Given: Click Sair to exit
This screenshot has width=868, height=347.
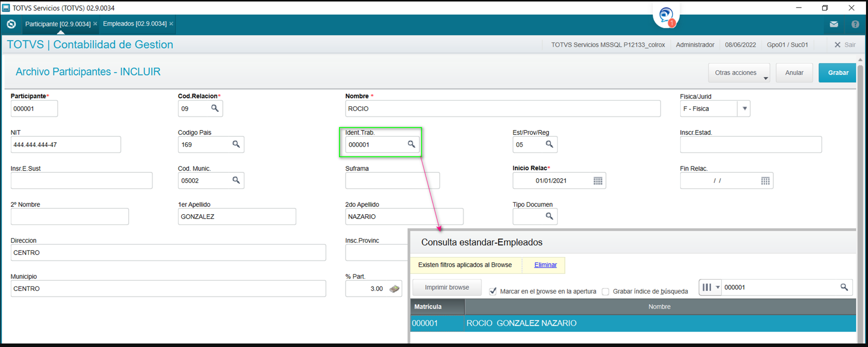Looking at the screenshot, I should pos(845,45).
